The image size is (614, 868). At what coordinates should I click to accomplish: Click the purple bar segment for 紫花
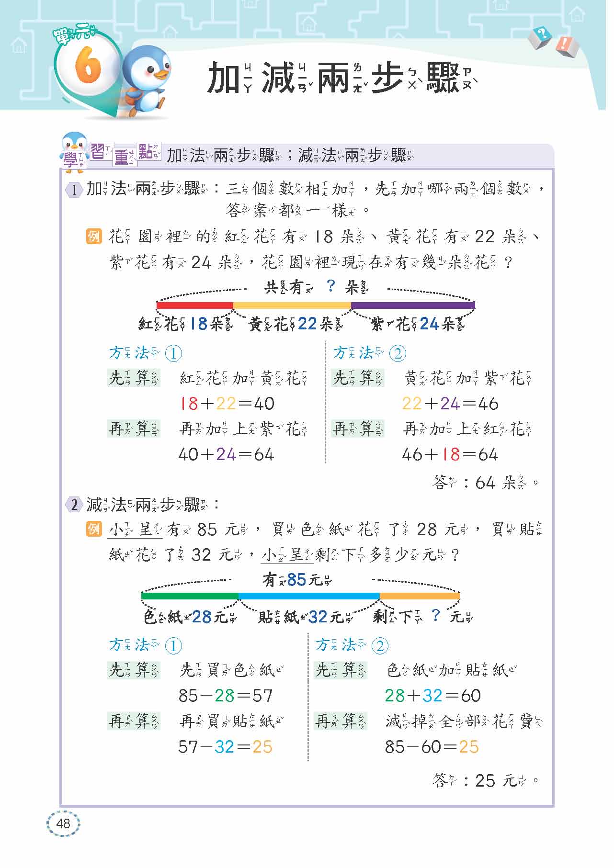[x=413, y=305]
